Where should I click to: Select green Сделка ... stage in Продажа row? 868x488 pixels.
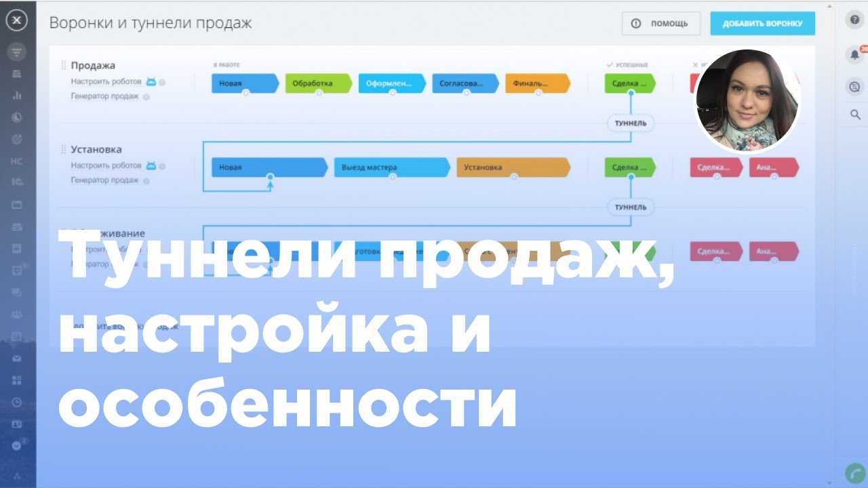coord(630,83)
